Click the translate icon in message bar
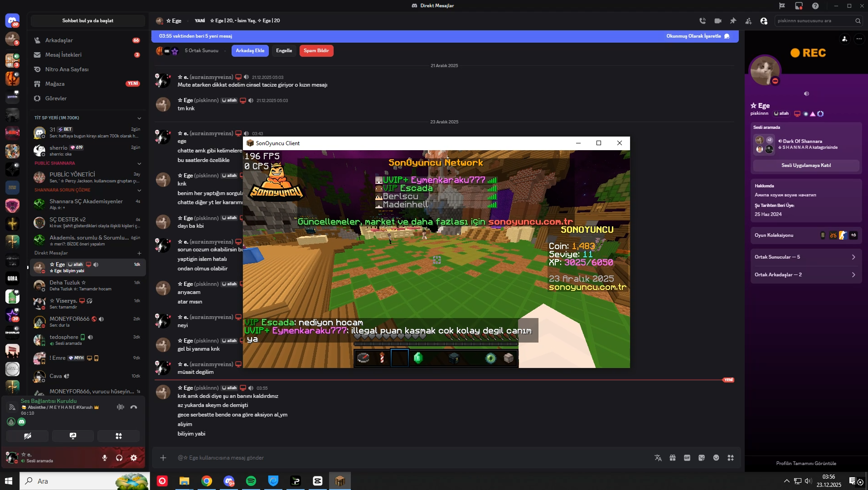Screen dimensions: 868x490 (658, 458)
